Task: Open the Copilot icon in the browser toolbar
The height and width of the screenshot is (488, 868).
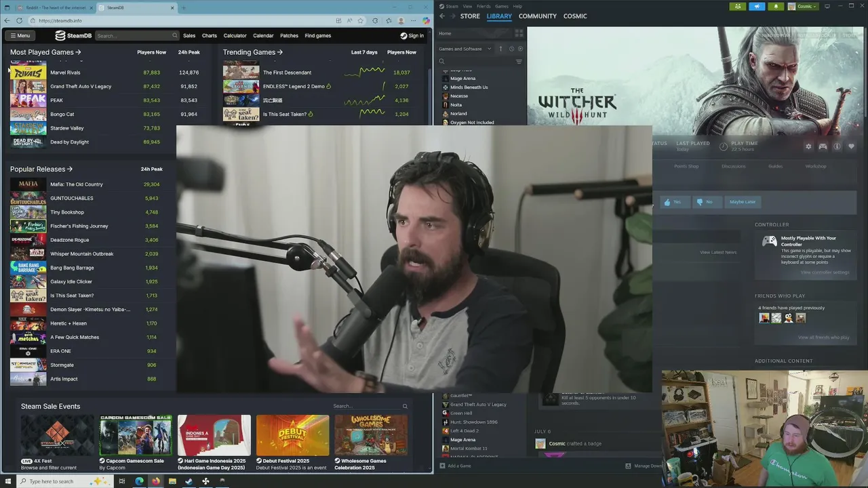Action: 426,20
